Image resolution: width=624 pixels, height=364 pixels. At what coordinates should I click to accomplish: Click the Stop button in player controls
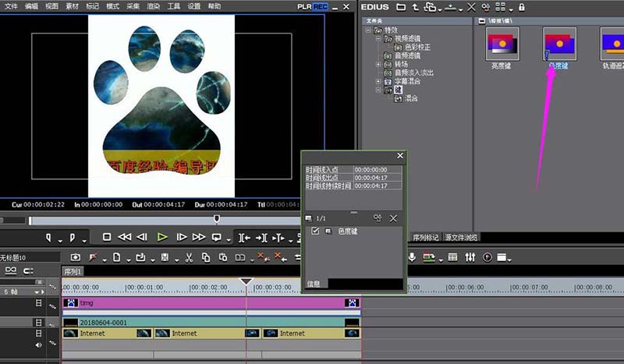(107, 237)
